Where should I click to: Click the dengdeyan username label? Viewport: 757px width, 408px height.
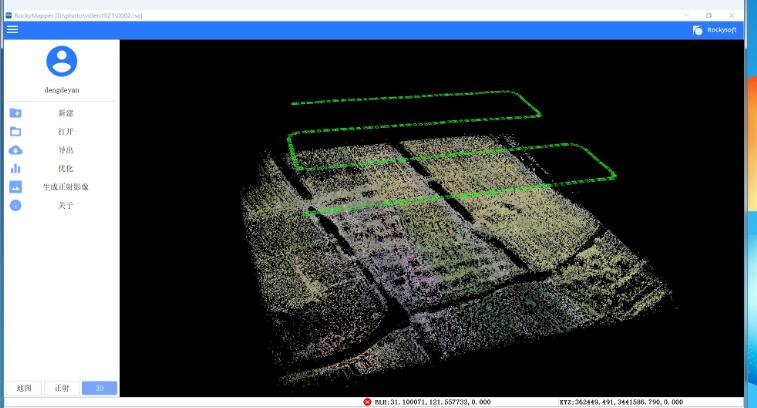(x=62, y=90)
